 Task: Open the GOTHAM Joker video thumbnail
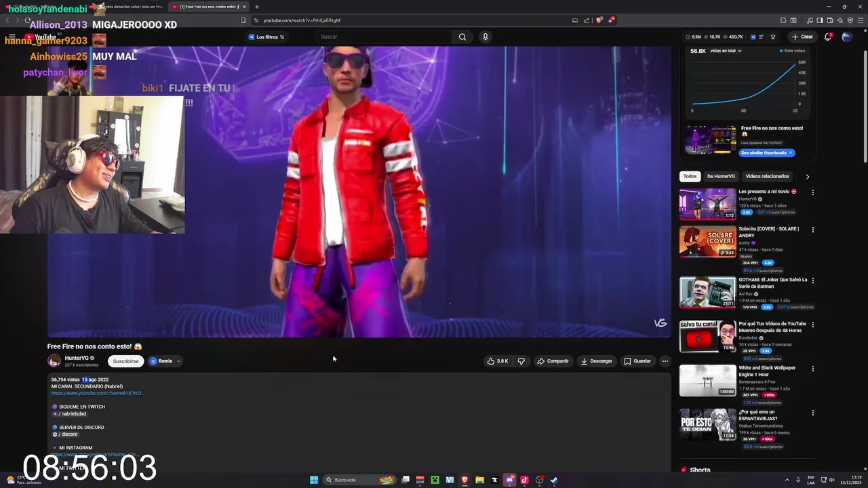point(707,292)
